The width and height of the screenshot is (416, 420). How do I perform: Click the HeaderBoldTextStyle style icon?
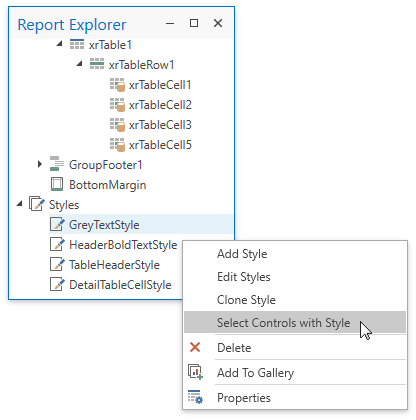point(57,244)
